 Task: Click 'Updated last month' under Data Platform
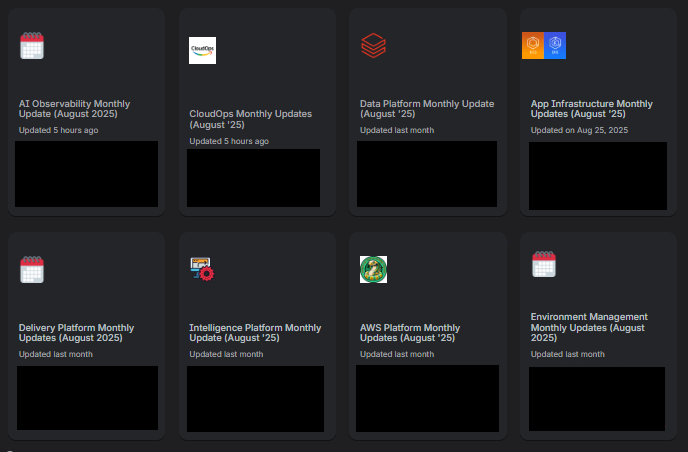point(397,130)
